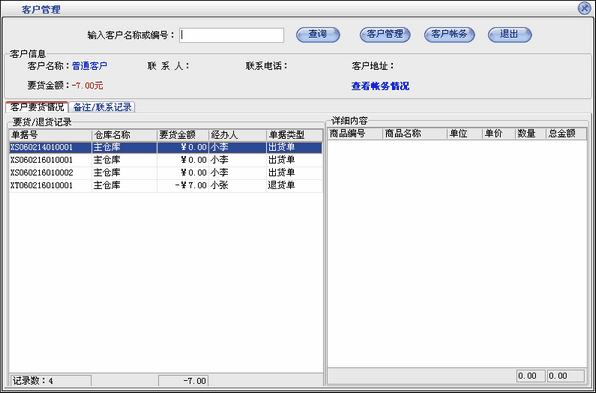Viewport: 596px width, 393px height.
Task: Click the 总金额 column header
Action: pyautogui.click(x=566, y=134)
